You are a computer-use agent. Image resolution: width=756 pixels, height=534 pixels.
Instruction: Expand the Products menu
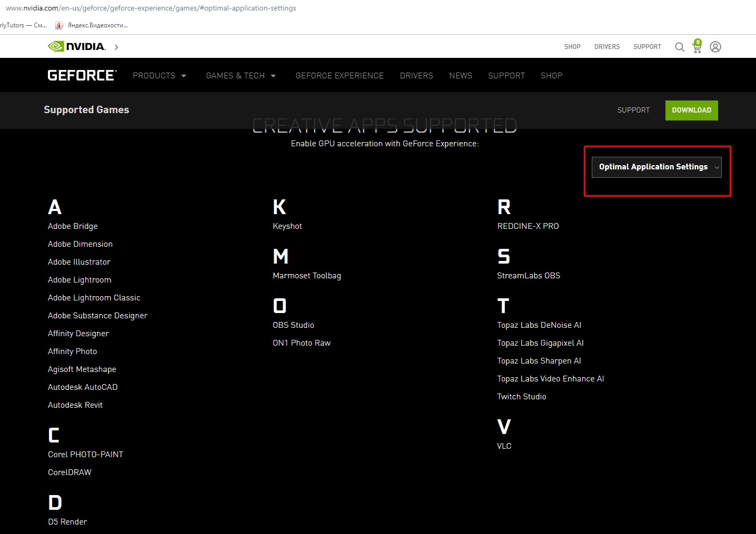point(160,76)
